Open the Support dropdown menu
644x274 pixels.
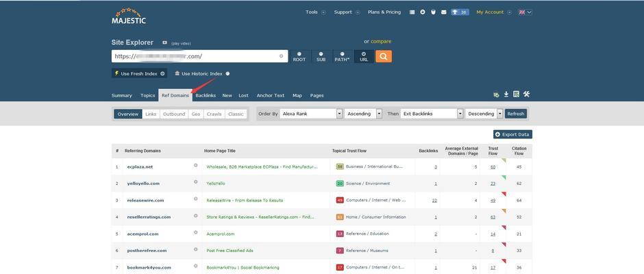click(x=347, y=12)
